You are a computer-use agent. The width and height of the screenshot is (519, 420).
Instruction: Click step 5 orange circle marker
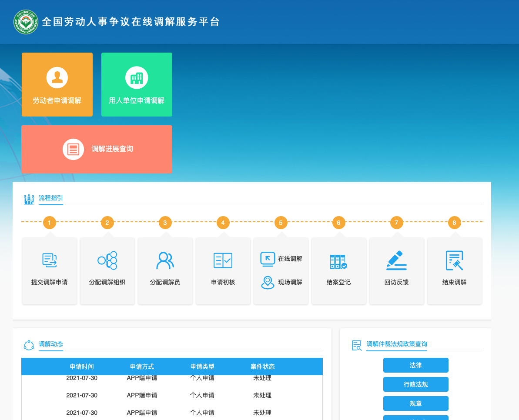point(281,223)
